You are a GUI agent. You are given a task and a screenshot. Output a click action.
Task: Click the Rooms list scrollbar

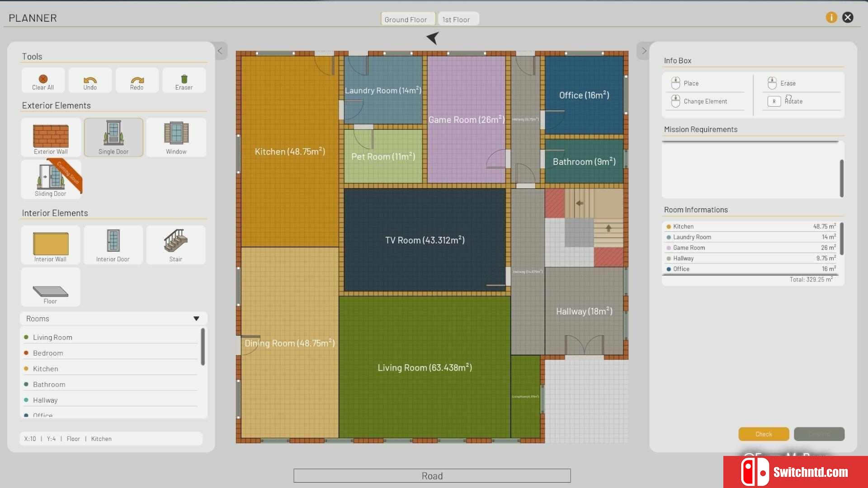click(203, 347)
